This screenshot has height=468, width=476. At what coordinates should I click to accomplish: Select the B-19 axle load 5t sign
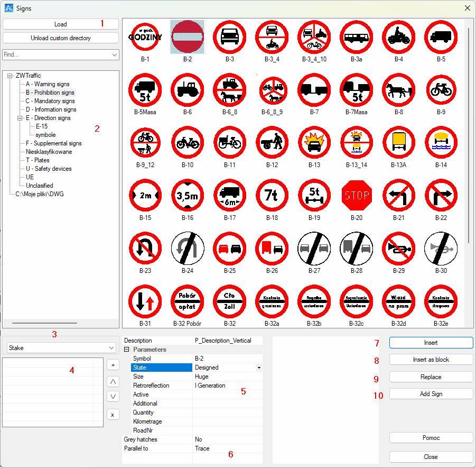[x=314, y=196]
